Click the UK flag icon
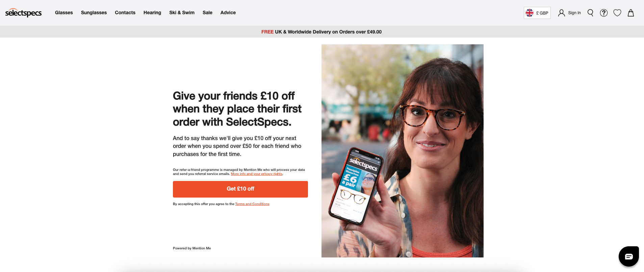The image size is (644, 272). point(530,13)
